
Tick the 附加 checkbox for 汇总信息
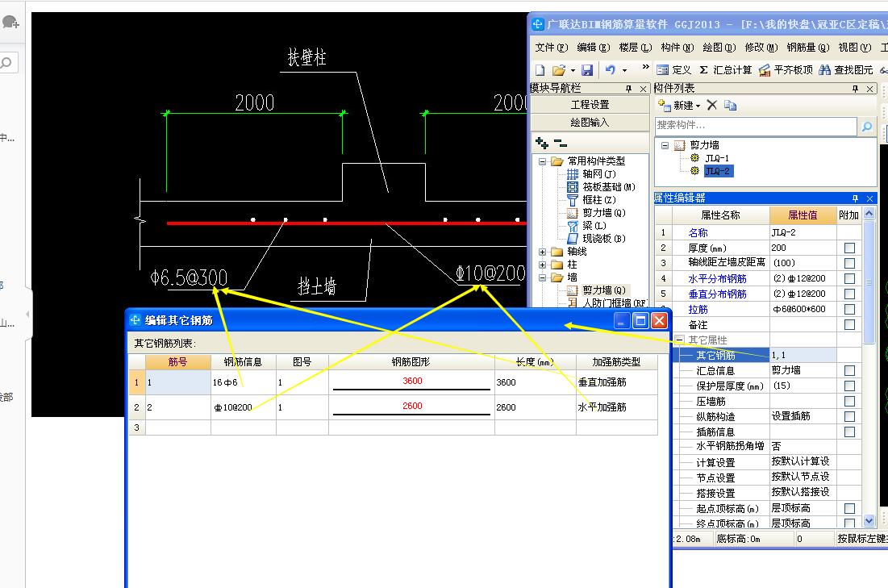tap(849, 370)
